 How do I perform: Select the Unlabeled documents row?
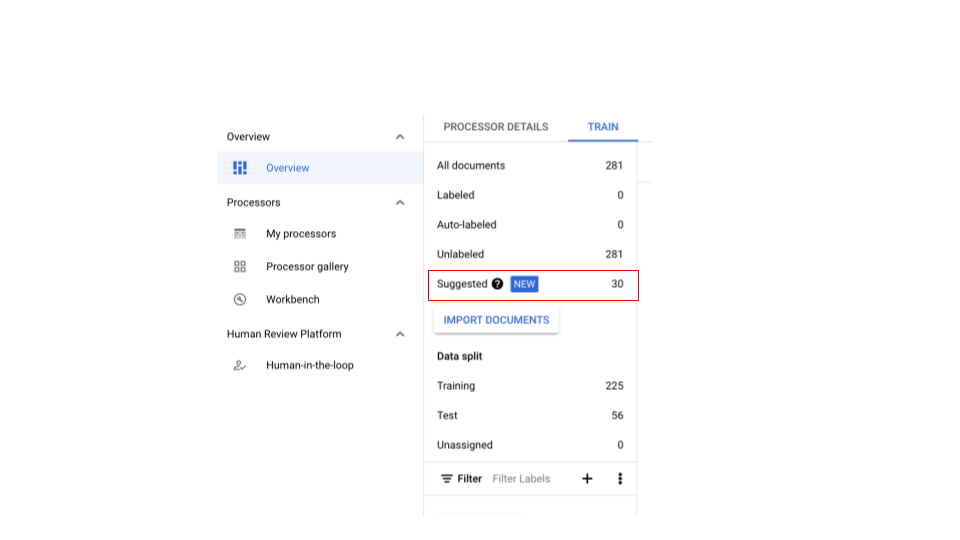(530, 254)
